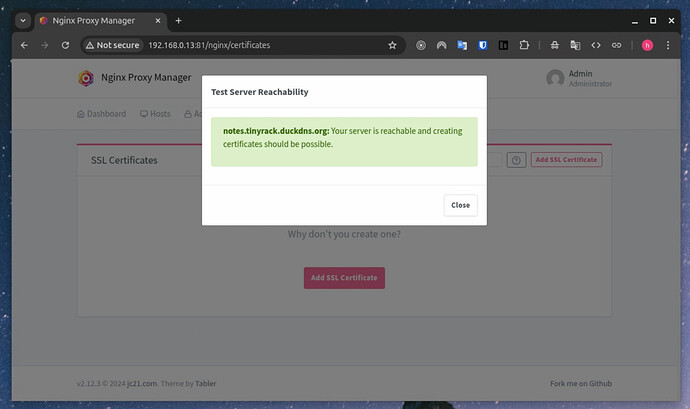The image size is (690, 409).
Task: Open the tab search dropdown arrow
Action: coord(23,21)
